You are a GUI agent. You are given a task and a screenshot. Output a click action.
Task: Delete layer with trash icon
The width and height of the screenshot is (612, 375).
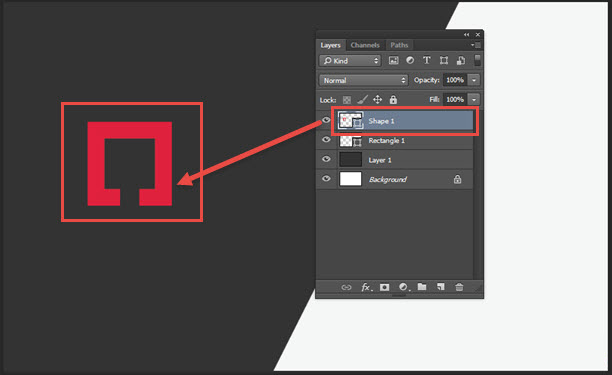459,287
